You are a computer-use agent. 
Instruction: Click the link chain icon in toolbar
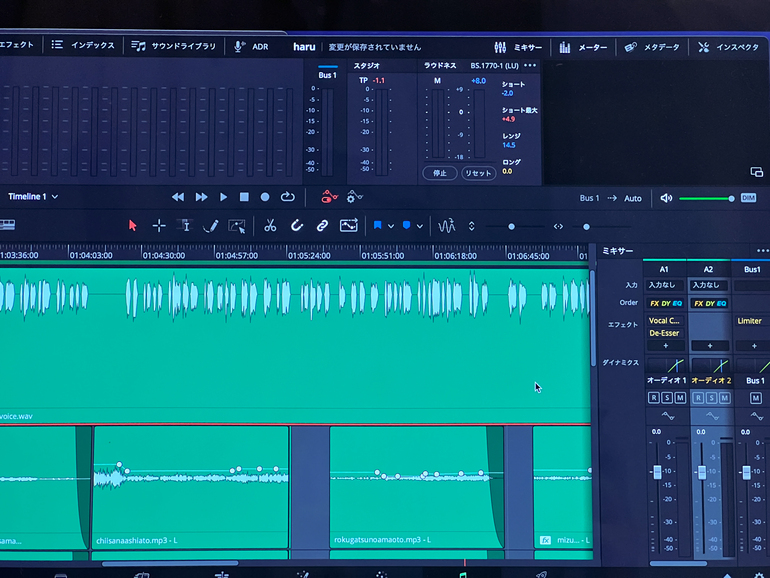(322, 226)
